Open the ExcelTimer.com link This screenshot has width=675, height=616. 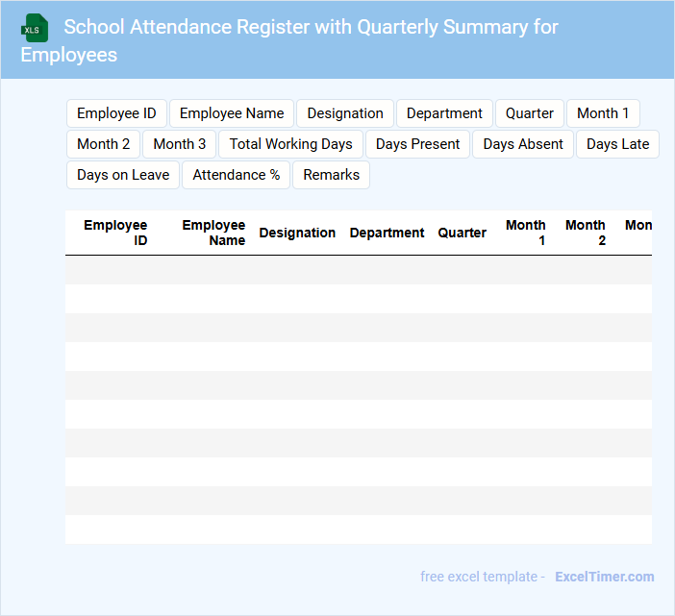605,577
